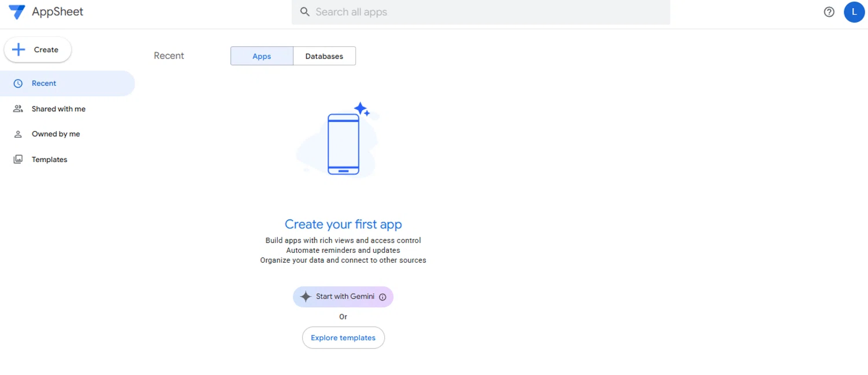Click the Recent heading above the content
This screenshot has width=868, height=375.
[169, 56]
